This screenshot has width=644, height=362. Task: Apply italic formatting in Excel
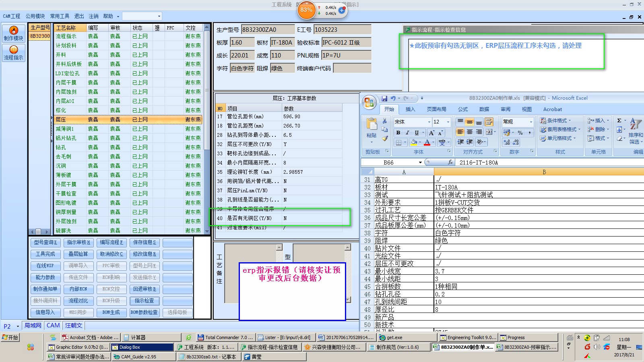pyautogui.click(x=407, y=132)
